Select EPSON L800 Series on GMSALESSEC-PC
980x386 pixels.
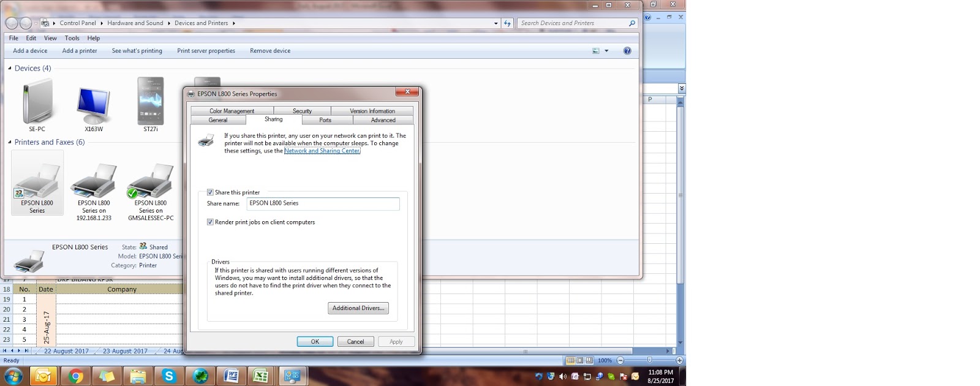click(151, 192)
